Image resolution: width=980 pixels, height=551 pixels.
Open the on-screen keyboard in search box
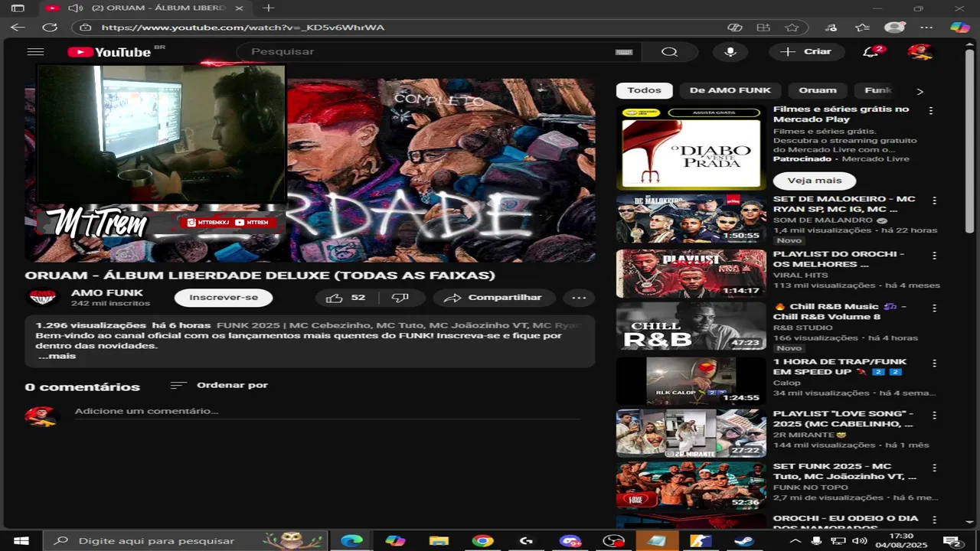(624, 52)
